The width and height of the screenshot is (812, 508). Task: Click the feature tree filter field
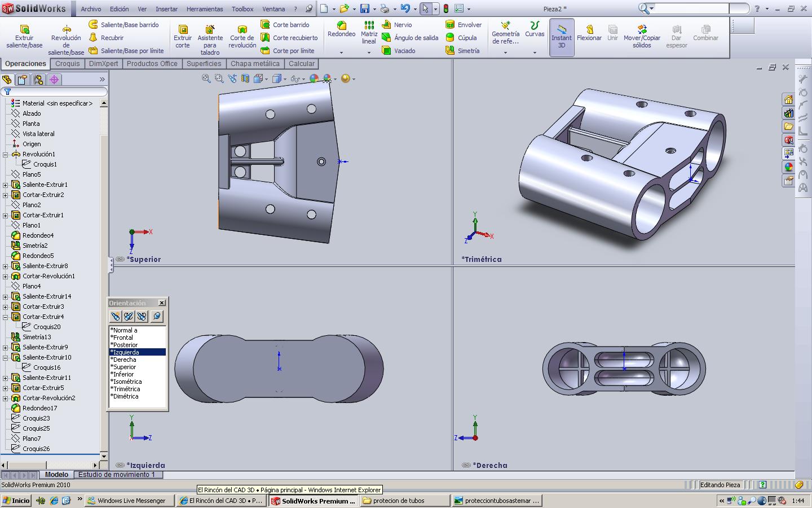55,91
